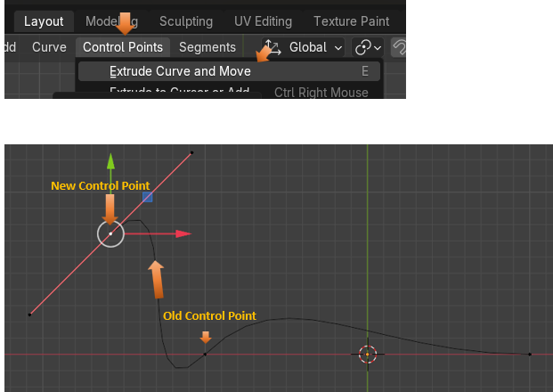Switch to the Sculpting workspace tab
This screenshot has height=392, width=553.
[185, 20]
